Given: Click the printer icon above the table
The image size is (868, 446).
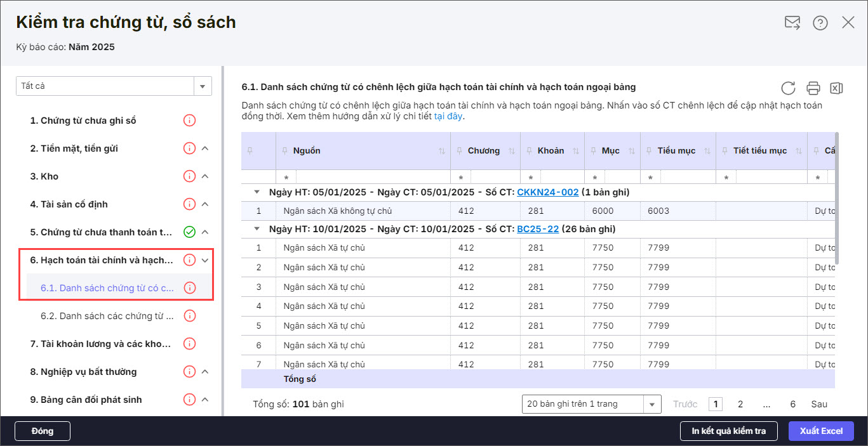Looking at the screenshot, I should pyautogui.click(x=813, y=88).
